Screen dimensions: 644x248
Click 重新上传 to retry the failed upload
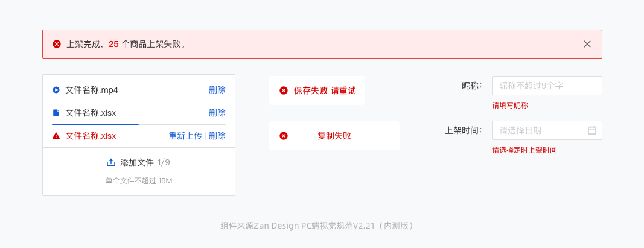[185, 136]
